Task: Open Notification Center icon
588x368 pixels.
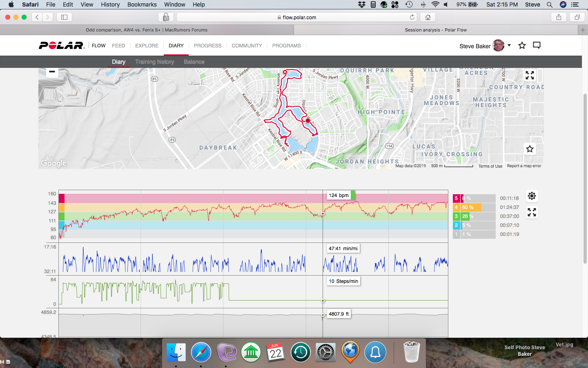Action: pos(575,4)
